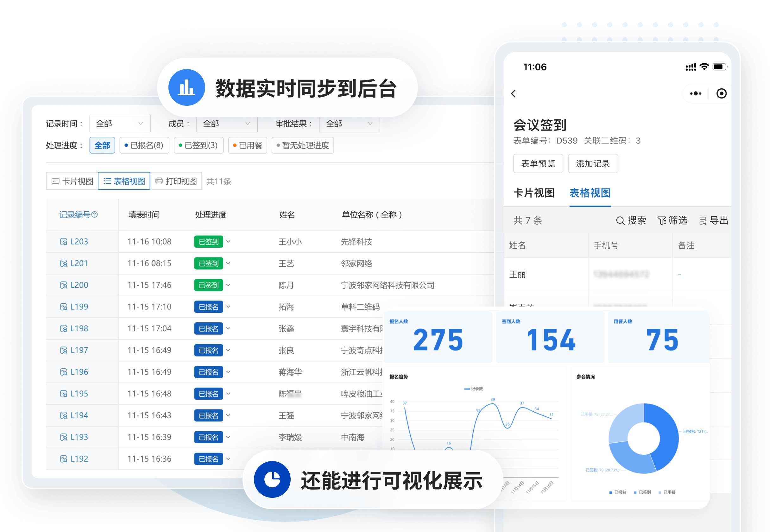
Task: Open record L198 detail icon
Action: 64,328
